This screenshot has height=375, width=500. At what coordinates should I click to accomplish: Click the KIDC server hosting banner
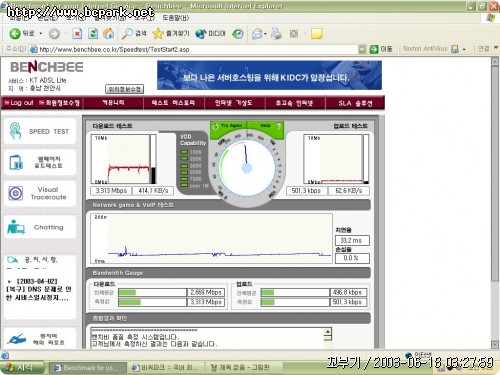coord(269,75)
